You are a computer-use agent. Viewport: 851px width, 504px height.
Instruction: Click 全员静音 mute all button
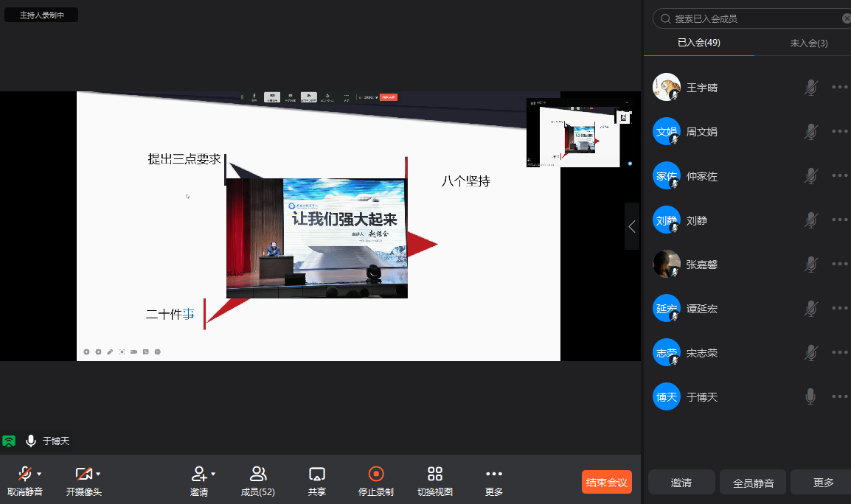click(753, 483)
